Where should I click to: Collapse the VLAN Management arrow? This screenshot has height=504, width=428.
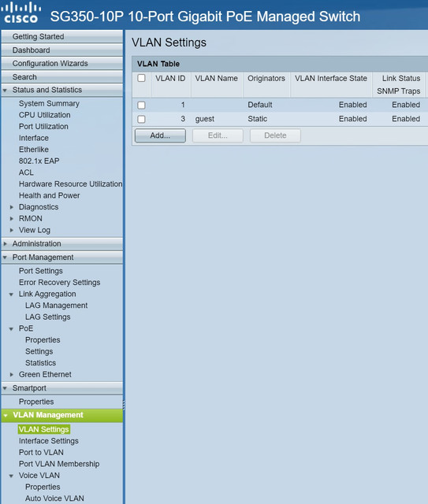tap(6, 416)
